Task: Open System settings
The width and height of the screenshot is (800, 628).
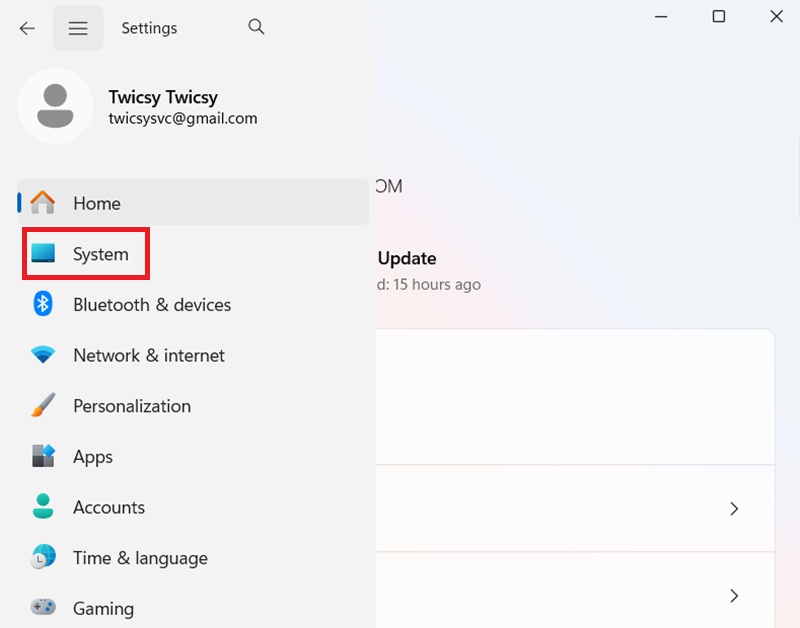Action: tap(100, 254)
